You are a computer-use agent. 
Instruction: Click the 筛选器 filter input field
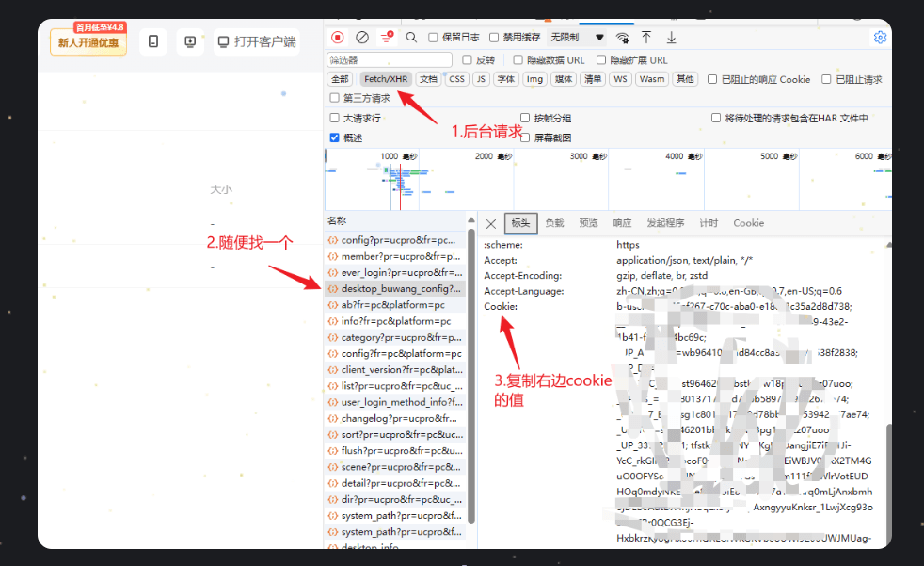pos(390,59)
